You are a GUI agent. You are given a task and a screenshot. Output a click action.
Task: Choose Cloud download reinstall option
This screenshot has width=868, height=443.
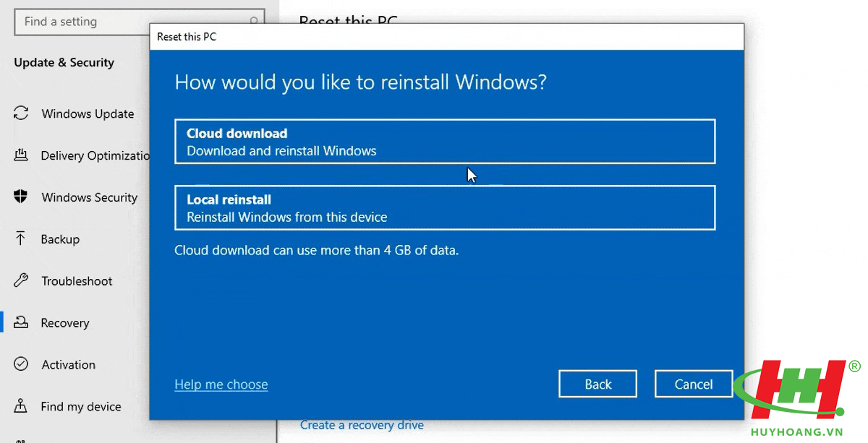(445, 142)
